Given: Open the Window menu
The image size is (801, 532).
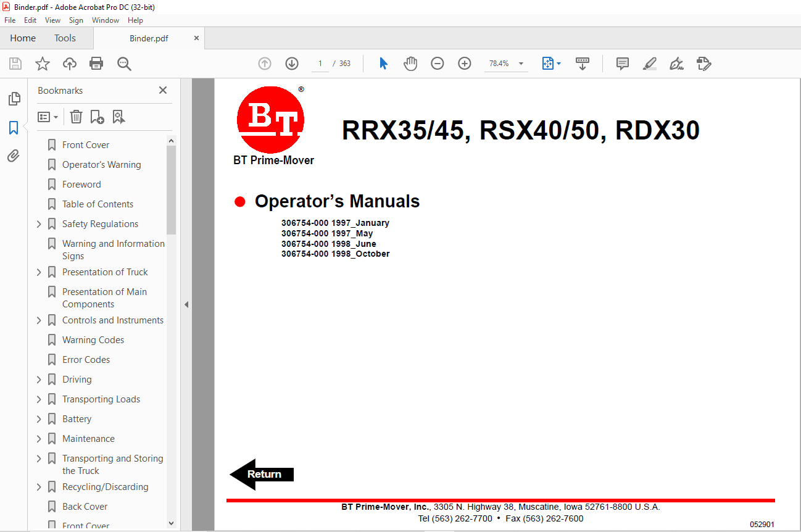Looking at the screenshot, I should (x=106, y=20).
